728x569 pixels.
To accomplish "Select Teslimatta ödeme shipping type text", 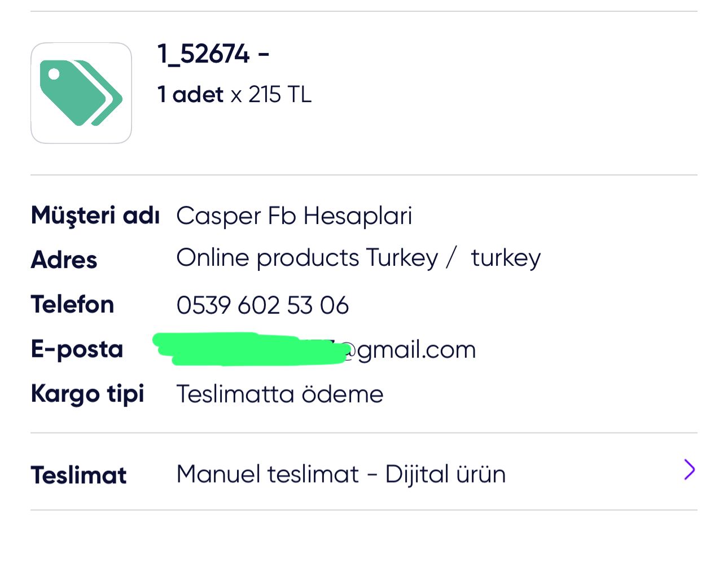I will (x=280, y=394).
